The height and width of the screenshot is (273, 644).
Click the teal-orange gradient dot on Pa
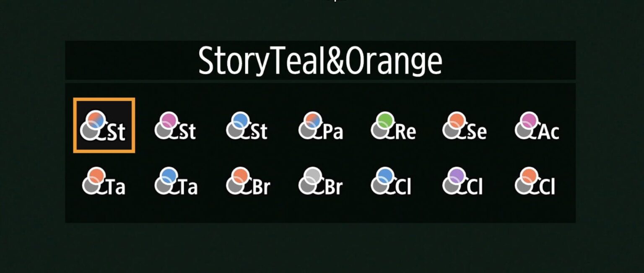click(313, 120)
